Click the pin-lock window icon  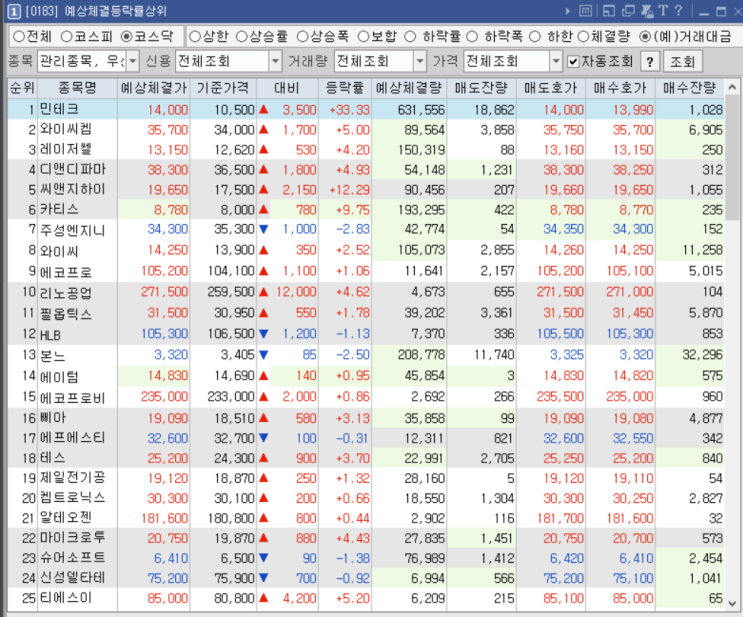(647, 11)
